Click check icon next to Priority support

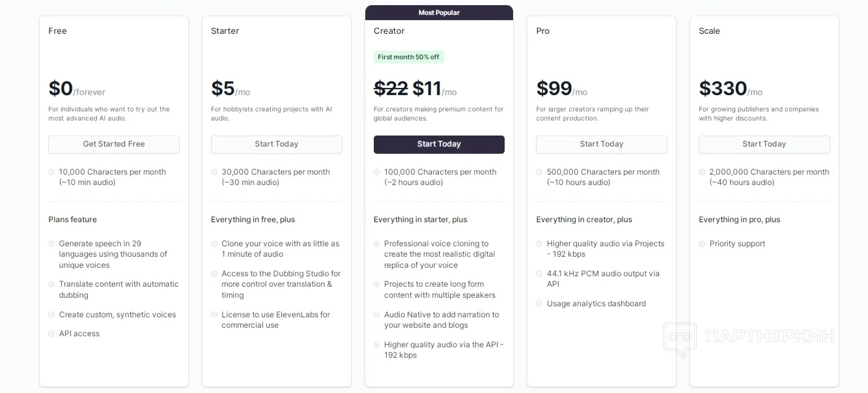click(702, 244)
